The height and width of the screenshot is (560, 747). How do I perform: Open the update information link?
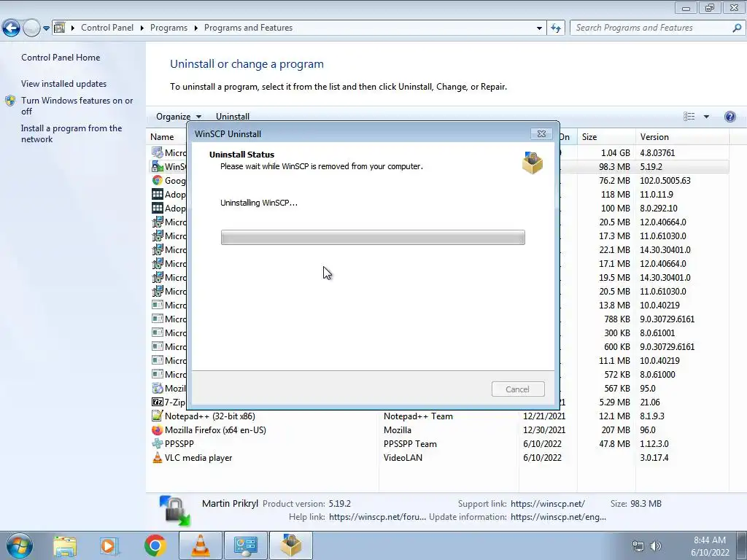[558, 517]
